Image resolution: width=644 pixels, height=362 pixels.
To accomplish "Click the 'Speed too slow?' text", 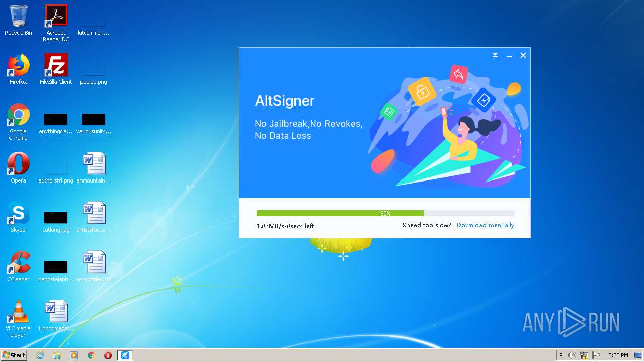I will (x=427, y=225).
